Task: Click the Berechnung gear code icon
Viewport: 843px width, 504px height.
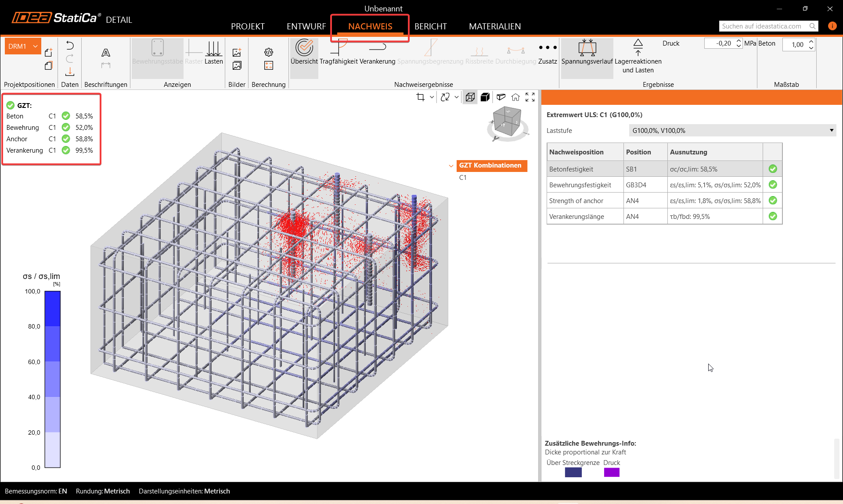Action: tap(268, 53)
